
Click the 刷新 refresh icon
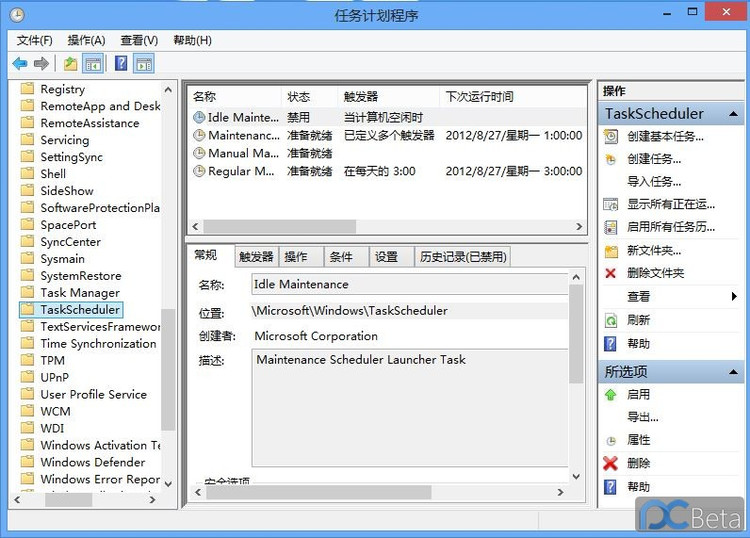(x=611, y=320)
